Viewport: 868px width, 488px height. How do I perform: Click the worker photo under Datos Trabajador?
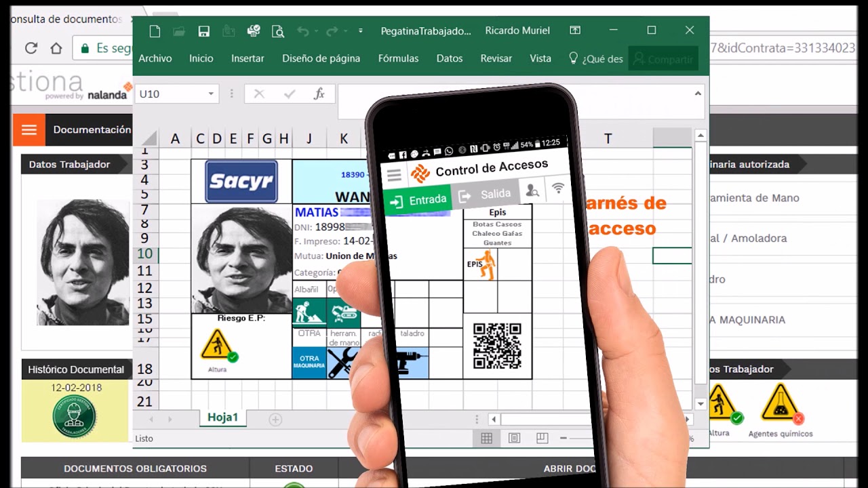[x=83, y=262]
